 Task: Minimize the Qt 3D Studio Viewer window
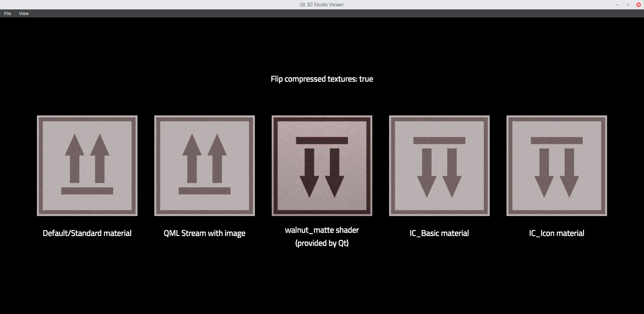(x=617, y=5)
